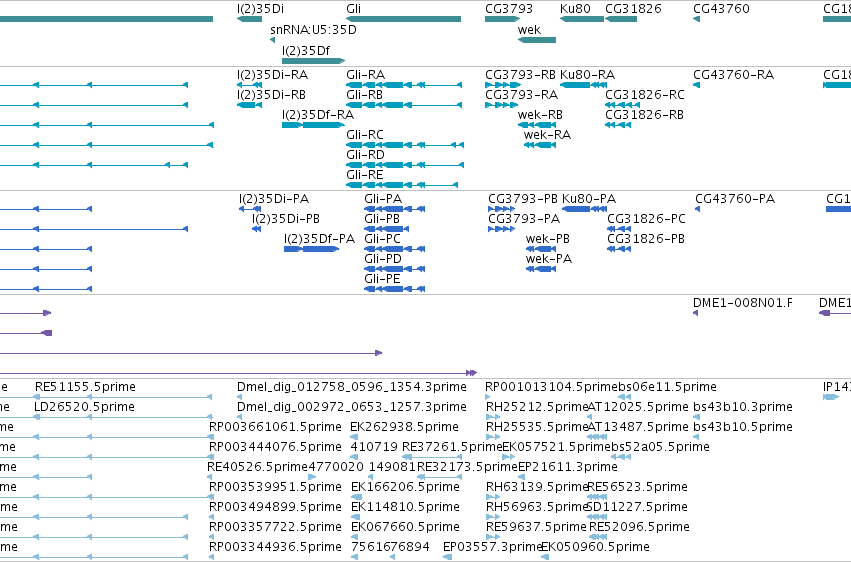Select the wek-PA protein
Viewport: 851px width, 562px height.
[x=541, y=269]
